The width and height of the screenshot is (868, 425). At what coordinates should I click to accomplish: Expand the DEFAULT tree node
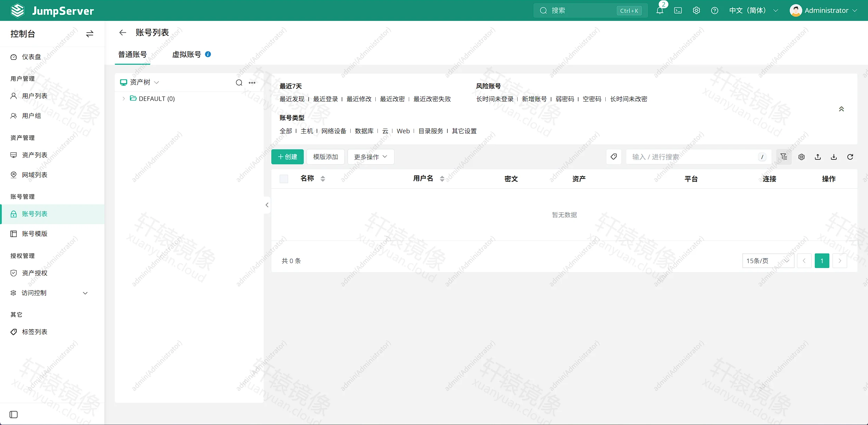click(x=124, y=99)
